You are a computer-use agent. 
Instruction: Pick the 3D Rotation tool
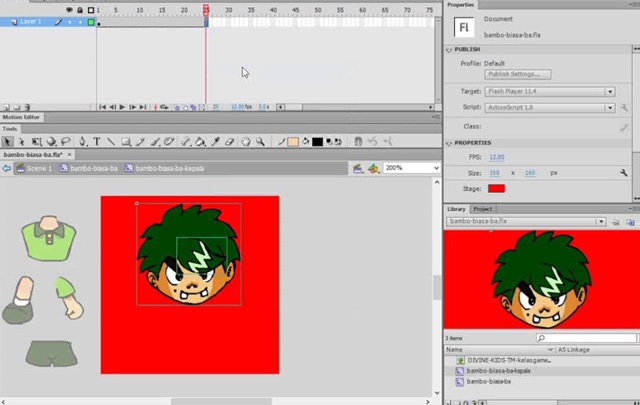coord(51,142)
